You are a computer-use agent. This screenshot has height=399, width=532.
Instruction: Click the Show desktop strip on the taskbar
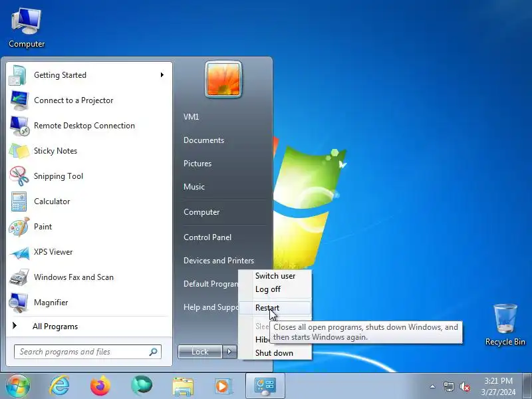(x=527, y=386)
